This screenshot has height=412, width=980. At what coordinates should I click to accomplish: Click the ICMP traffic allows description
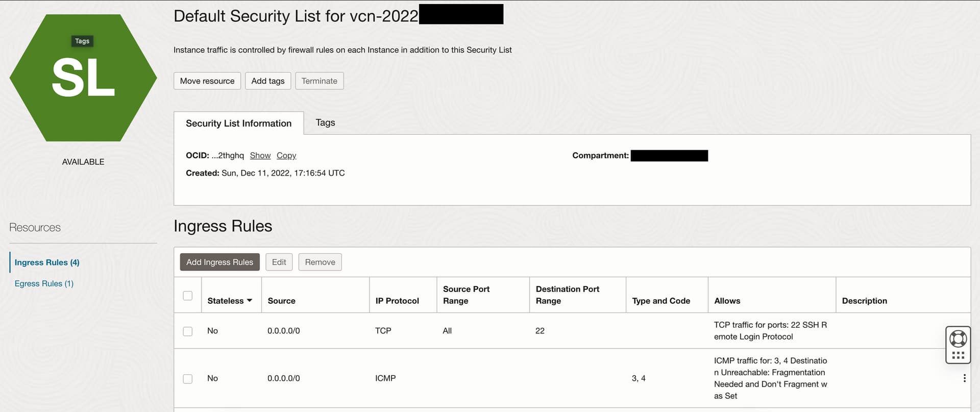tap(771, 378)
